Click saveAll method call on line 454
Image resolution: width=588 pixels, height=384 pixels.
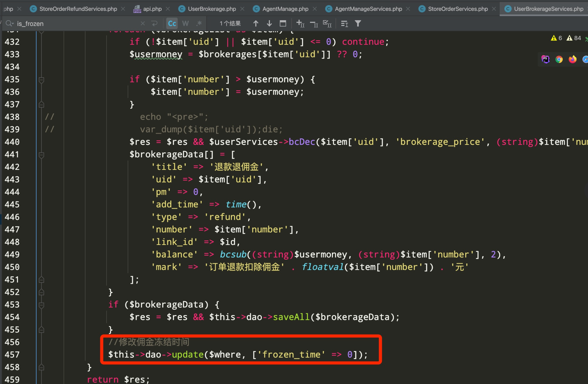coord(291,317)
